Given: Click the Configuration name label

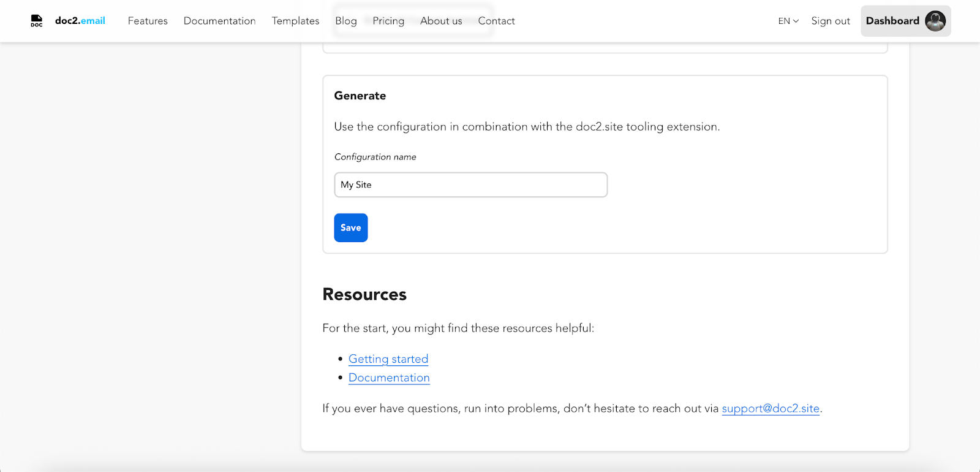Looking at the screenshot, I should 375,157.
